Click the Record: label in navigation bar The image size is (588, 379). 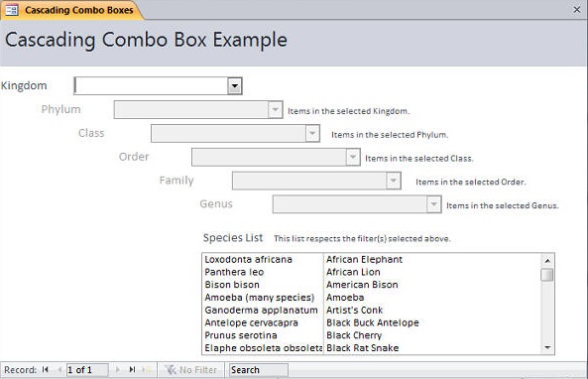coord(20,370)
